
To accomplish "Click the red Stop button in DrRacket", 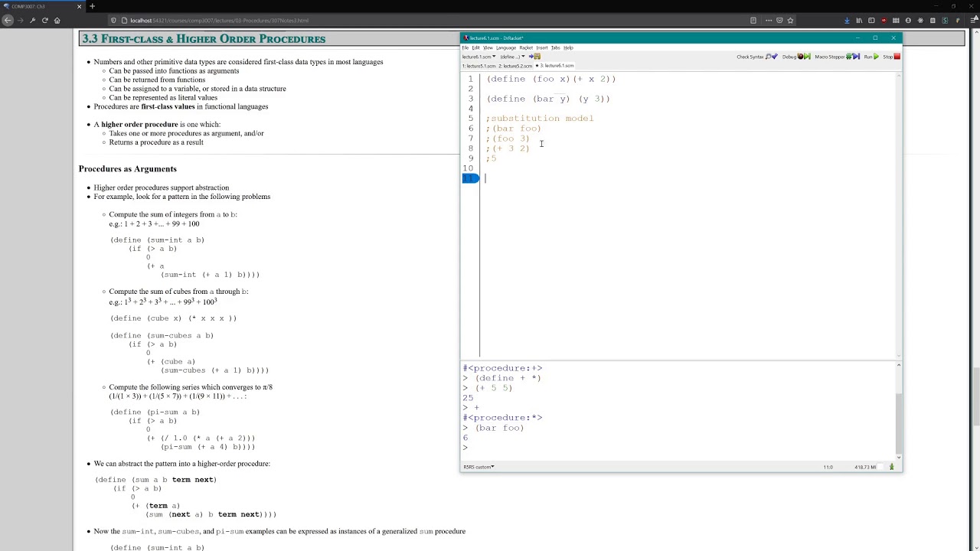I will pos(891,57).
